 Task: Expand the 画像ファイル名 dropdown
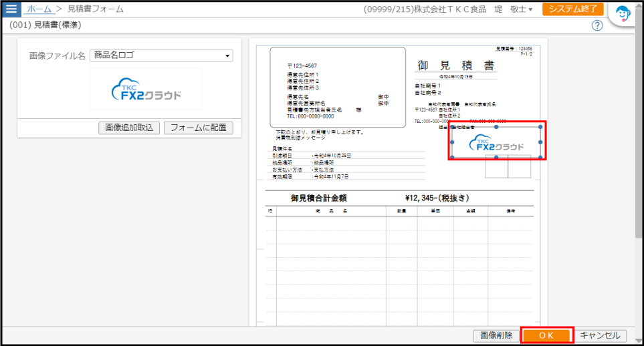click(x=227, y=56)
